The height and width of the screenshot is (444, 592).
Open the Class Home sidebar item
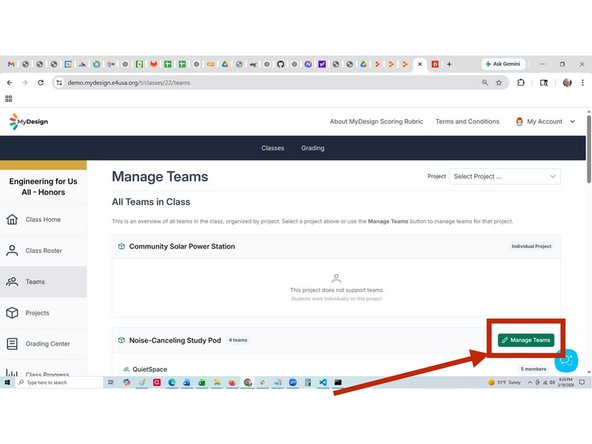pyautogui.click(x=43, y=219)
